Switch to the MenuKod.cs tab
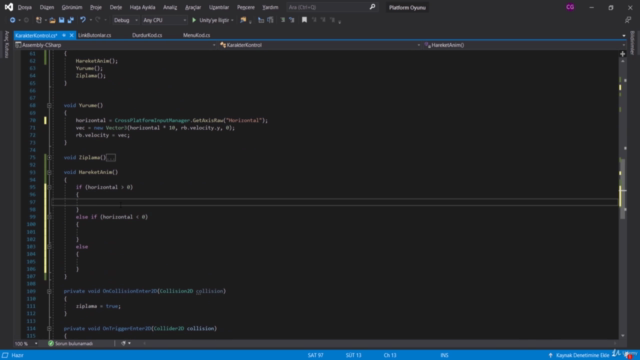Viewport: 640px width, 360px height. tap(196, 36)
